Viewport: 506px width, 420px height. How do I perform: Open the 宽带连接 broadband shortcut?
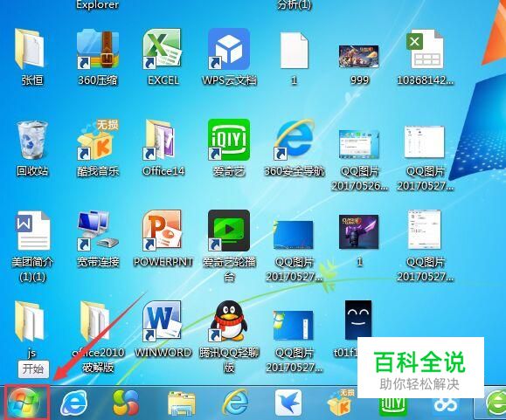pyautogui.click(x=98, y=231)
